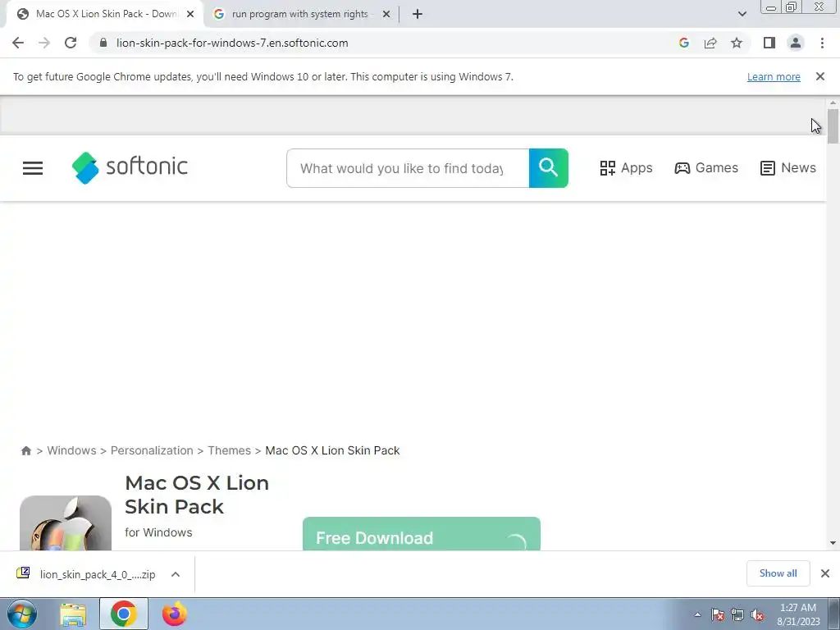This screenshot has height=630, width=840.
Task: Close the downloads bar
Action: click(825, 573)
